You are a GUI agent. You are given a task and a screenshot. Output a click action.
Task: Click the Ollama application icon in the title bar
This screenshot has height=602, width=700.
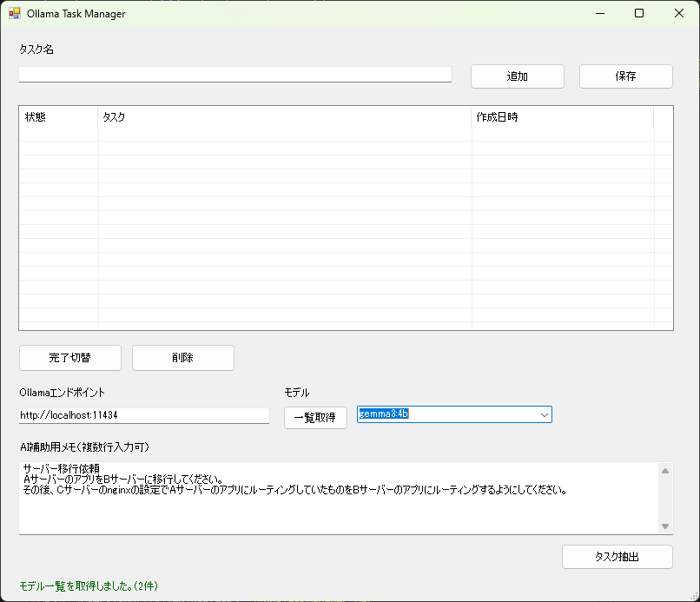pos(15,13)
